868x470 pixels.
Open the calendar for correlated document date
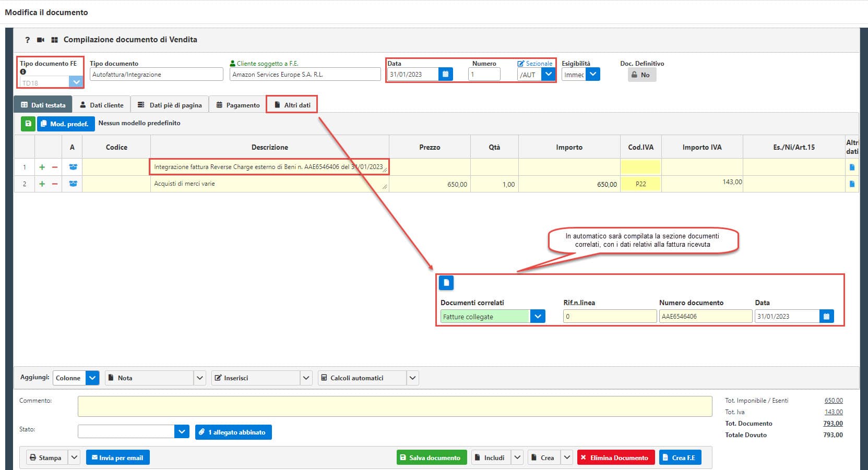826,316
